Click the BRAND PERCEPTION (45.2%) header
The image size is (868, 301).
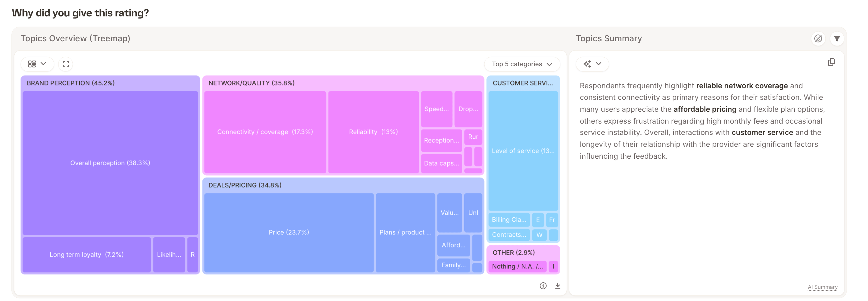71,83
